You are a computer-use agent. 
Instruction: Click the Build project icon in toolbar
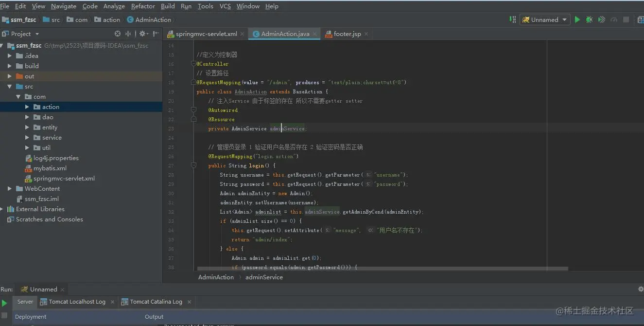[512, 19]
